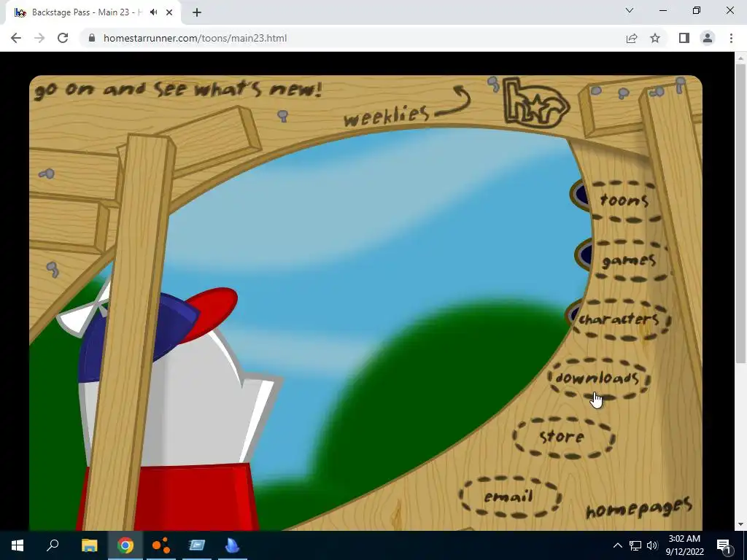Open the email menu link
The height and width of the screenshot is (560, 747).
coord(508,497)
